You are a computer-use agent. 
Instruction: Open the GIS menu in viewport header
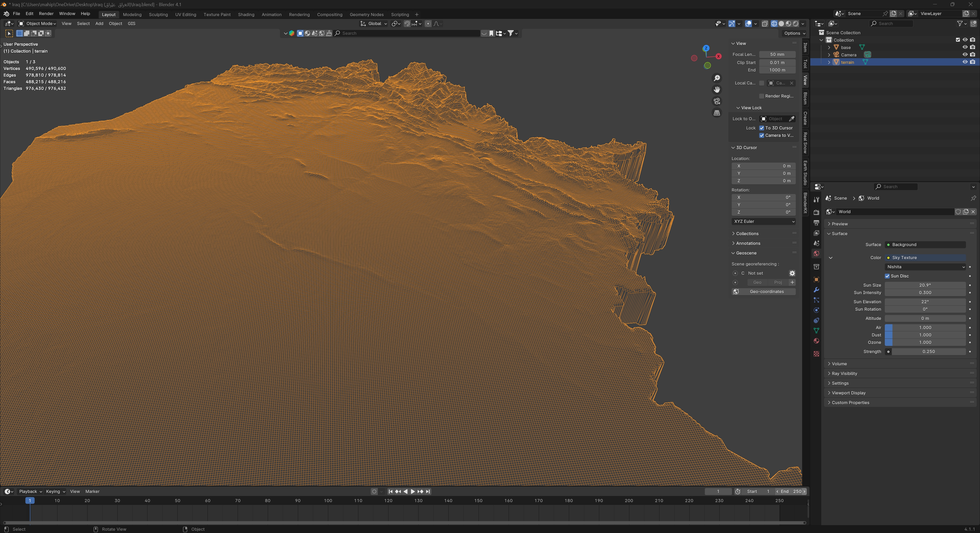click(131, 23)
